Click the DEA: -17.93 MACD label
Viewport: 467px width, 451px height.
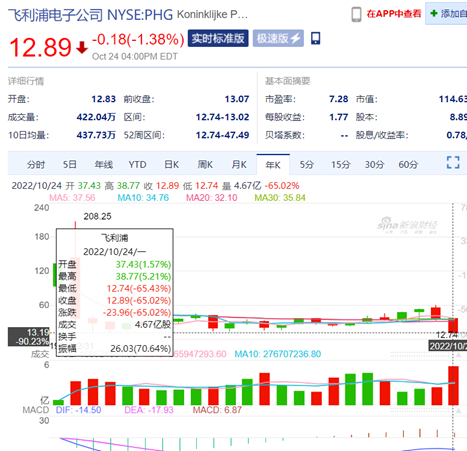(x=149, y=410)
